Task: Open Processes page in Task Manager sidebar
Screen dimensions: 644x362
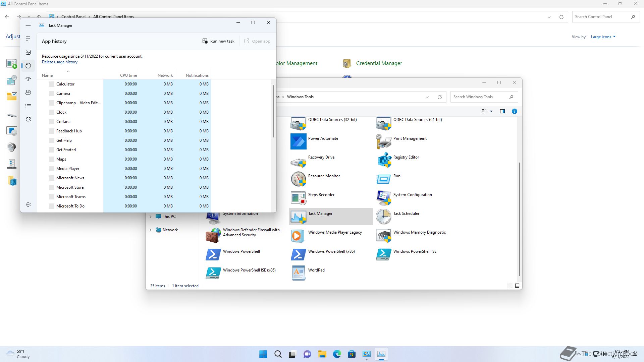Action: pyautogui.click(x=28, y=39)
